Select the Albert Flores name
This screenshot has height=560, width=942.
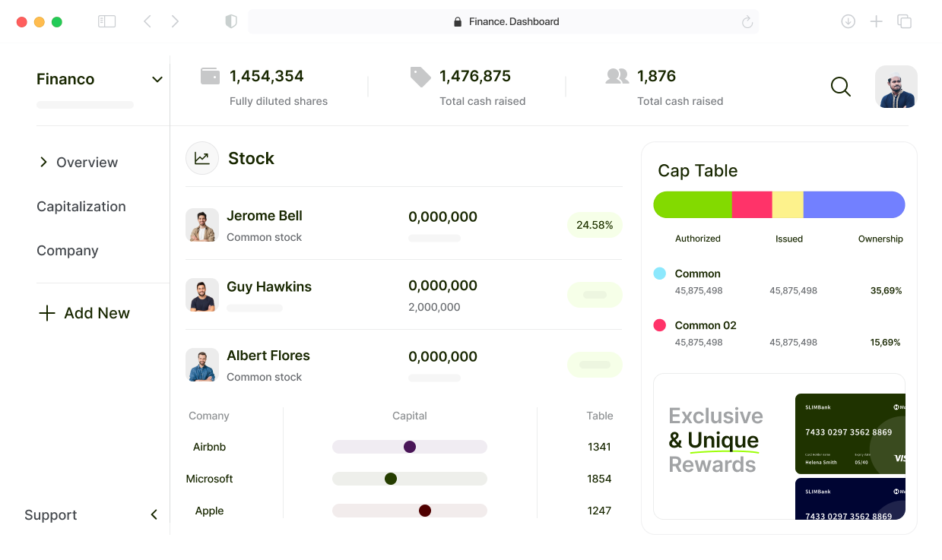click(268, 356)
